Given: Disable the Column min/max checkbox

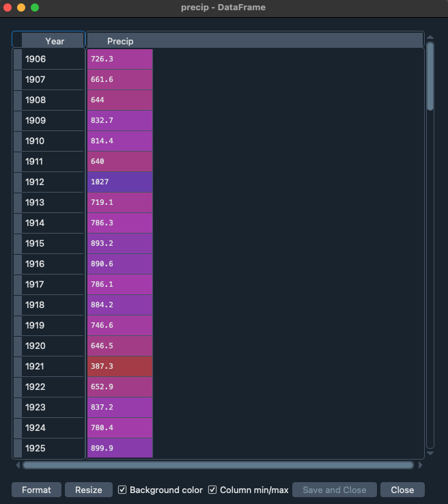Looking at the screenshot, I should 213,490.
